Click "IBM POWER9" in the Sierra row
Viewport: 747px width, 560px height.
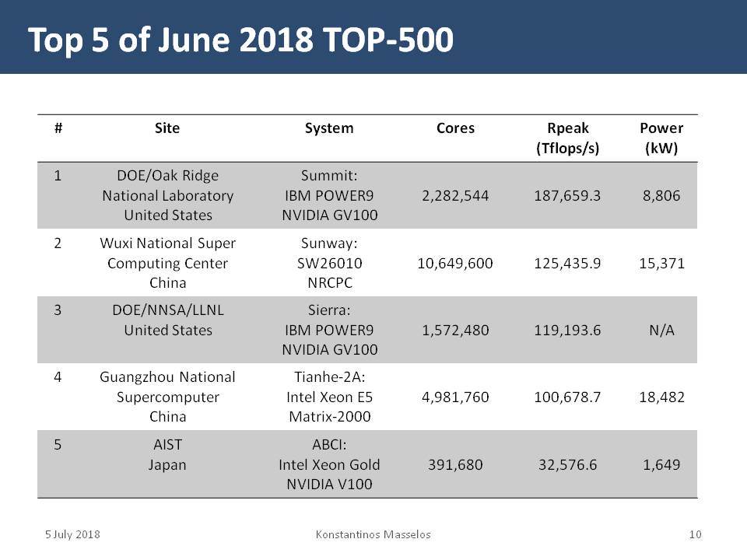[x=329, y=331]
